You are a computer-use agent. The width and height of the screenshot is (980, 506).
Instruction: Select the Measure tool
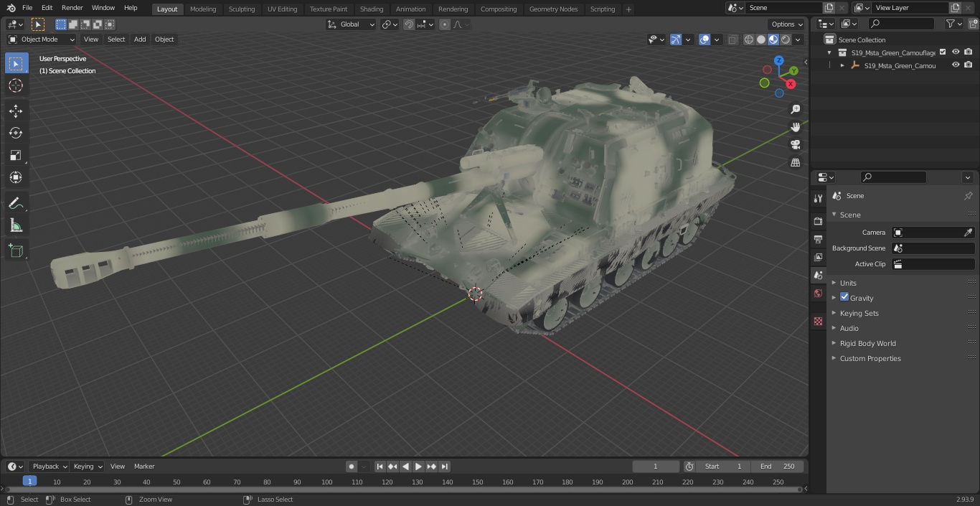coord(16,225)
